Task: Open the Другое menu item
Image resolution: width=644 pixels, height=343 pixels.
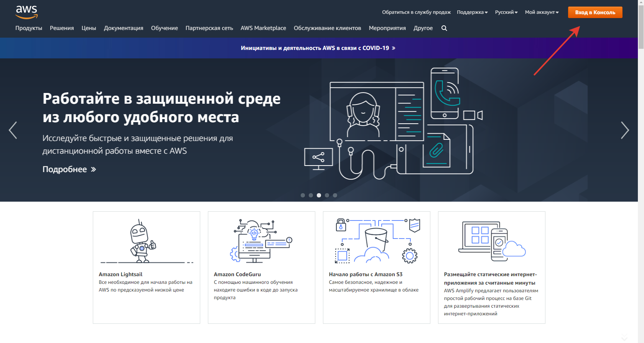Action: tap(423, 28)
